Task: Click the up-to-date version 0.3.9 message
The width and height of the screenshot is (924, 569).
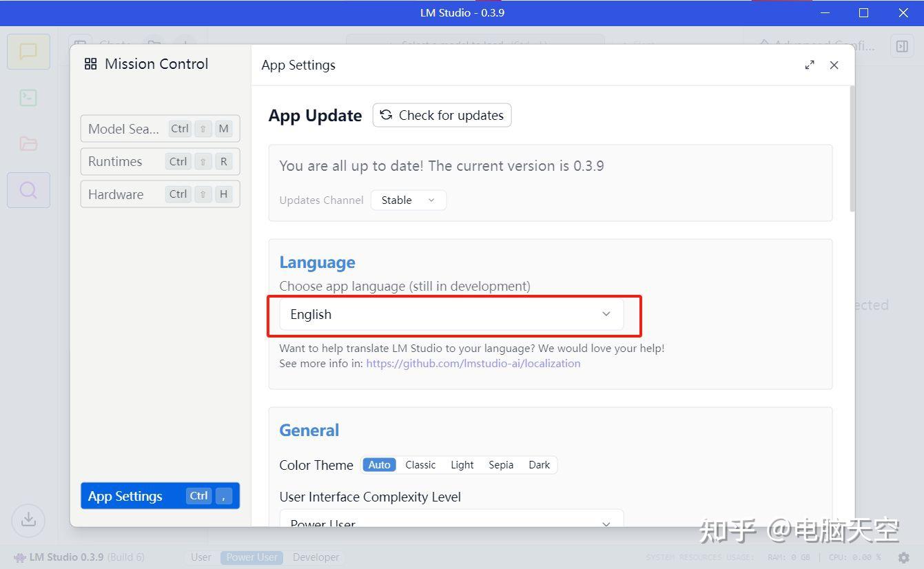Action: tap(442, 166)
